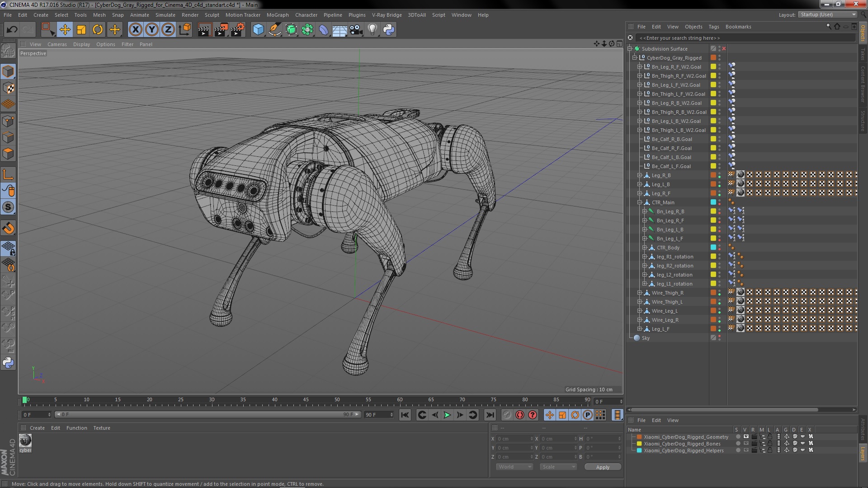Click the Python icon in top toolbar
Image resolution: width=868 pixels, height=488 pixels.
[x=389, y=30]
